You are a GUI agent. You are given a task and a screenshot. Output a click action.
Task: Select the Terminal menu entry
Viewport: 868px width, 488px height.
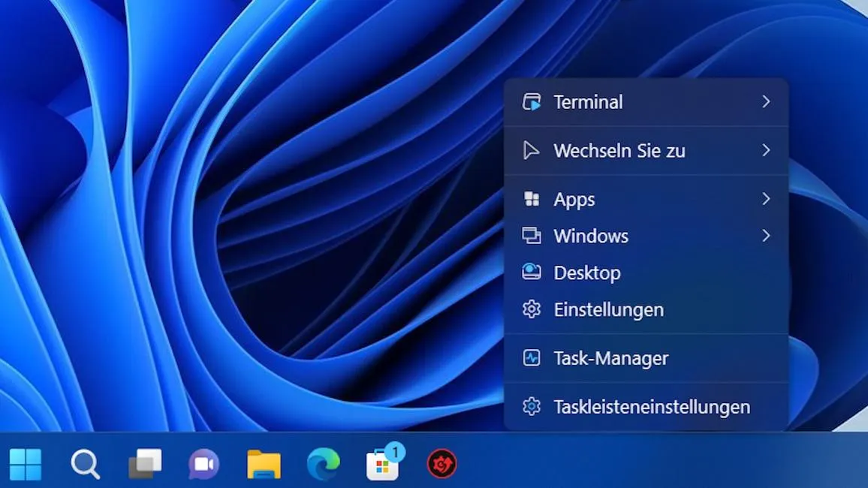pos(646,102)
